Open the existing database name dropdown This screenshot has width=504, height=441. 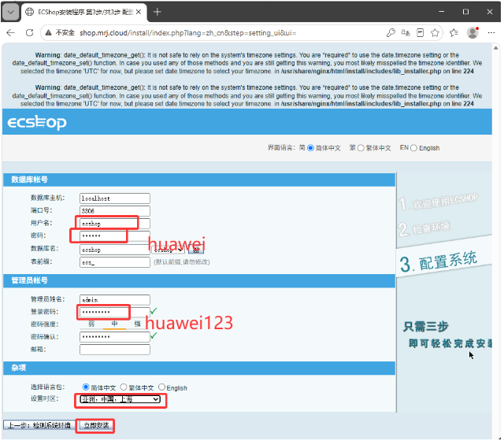169,250
